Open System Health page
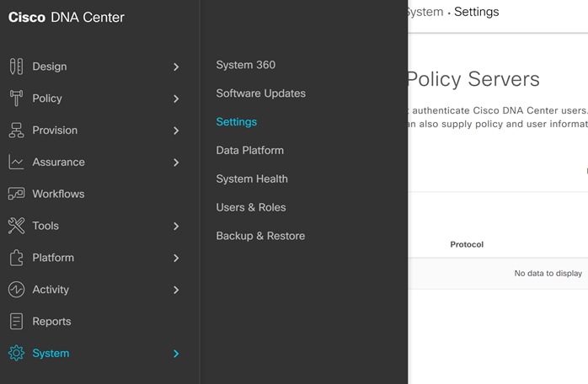This screenshot has height=384, width=588. pos(252,179)
